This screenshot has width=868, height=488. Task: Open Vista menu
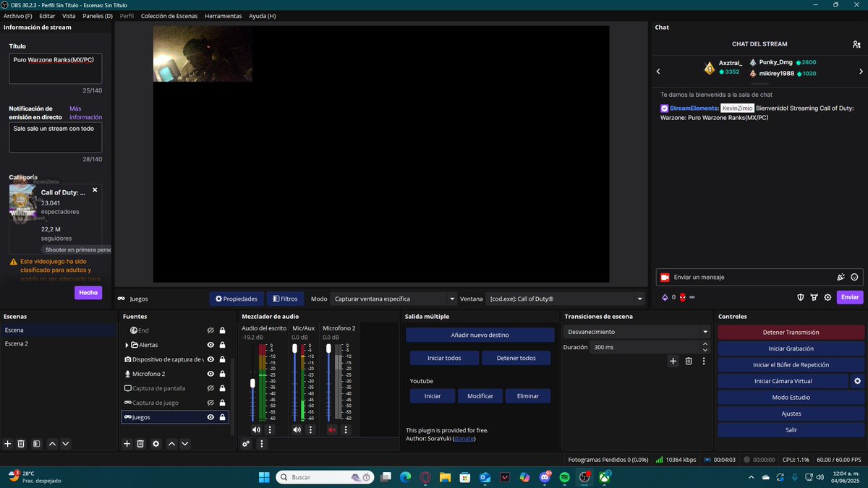[69, 15]
